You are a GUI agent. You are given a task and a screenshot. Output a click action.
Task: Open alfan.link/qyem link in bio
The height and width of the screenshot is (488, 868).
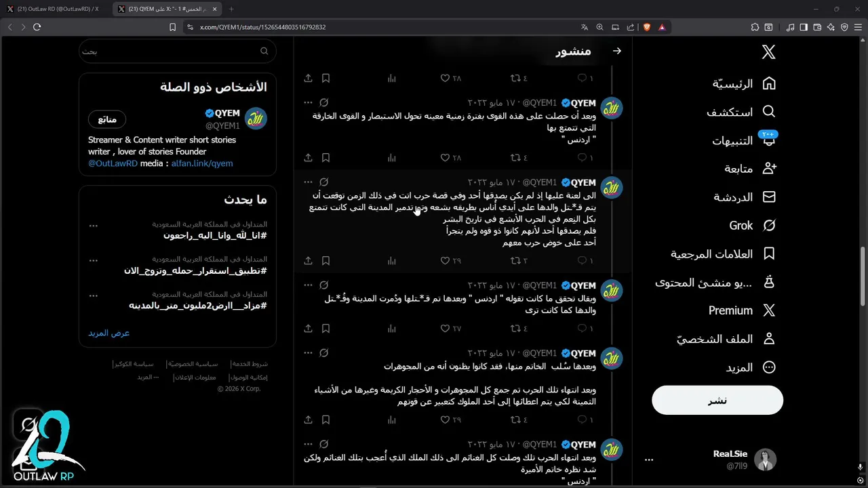tap(202, 163)
